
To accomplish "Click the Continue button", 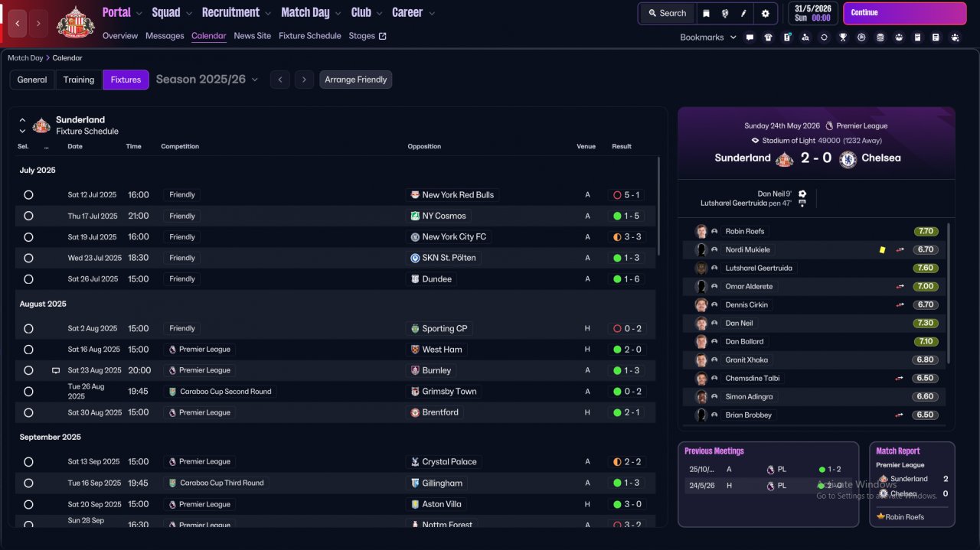I will (904, 13).
